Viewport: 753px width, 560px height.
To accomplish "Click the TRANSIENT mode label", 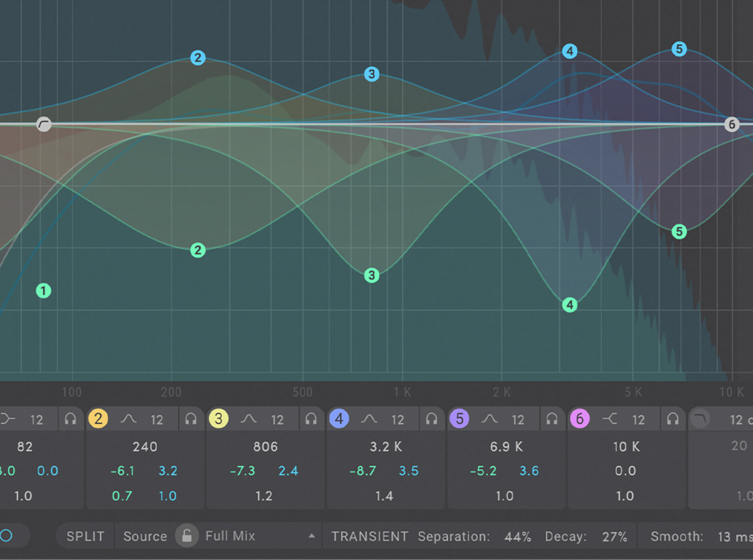I will 369,536.
